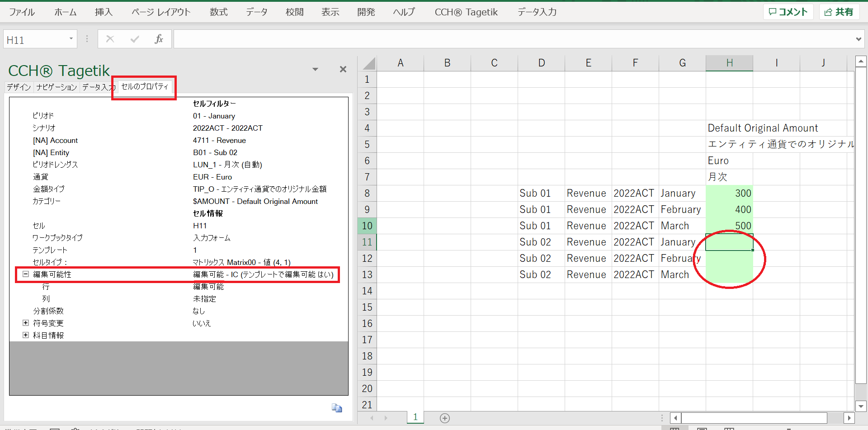Open the task pane options dropdown arrow
This screenshot has height=430, width=868.
(x=315, y=69)
